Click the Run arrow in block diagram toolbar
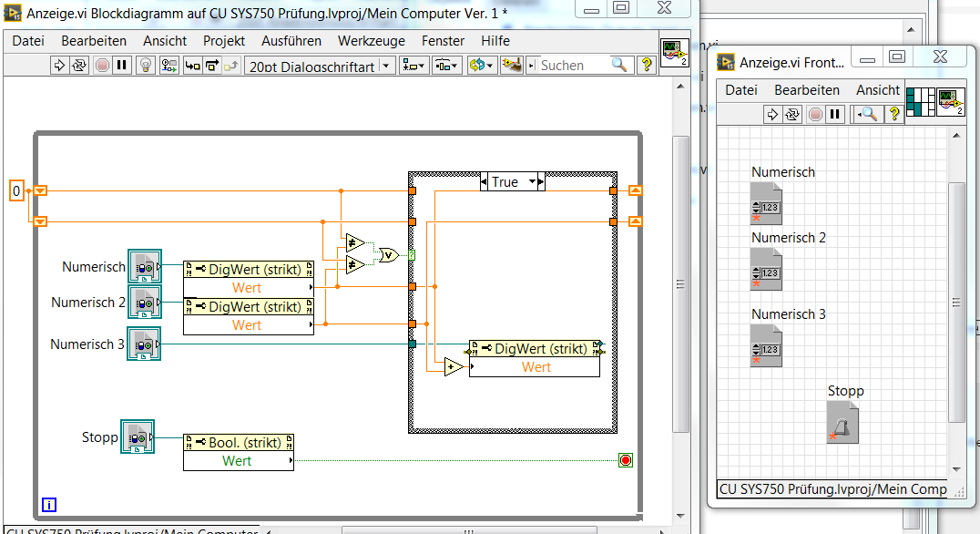Viewport: 980px width, 534px height. point(59,65)
